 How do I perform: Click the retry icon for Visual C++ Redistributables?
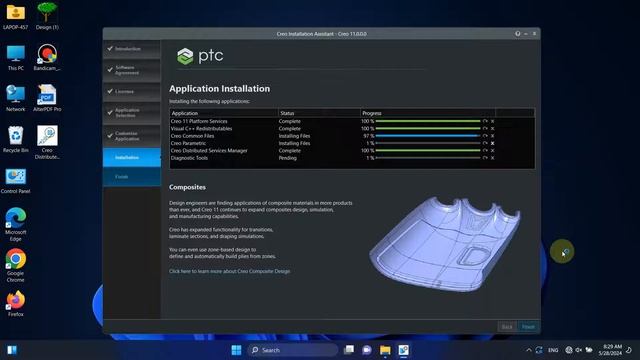485,129
